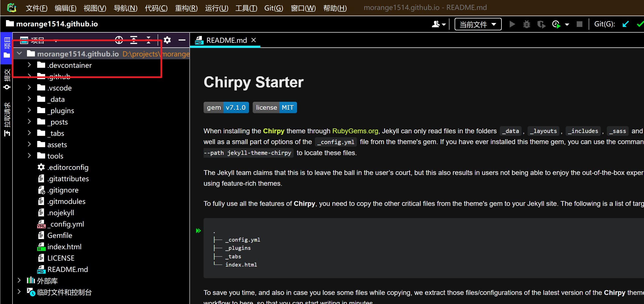Click the green Run triangle button

click(x=512, y=24)
